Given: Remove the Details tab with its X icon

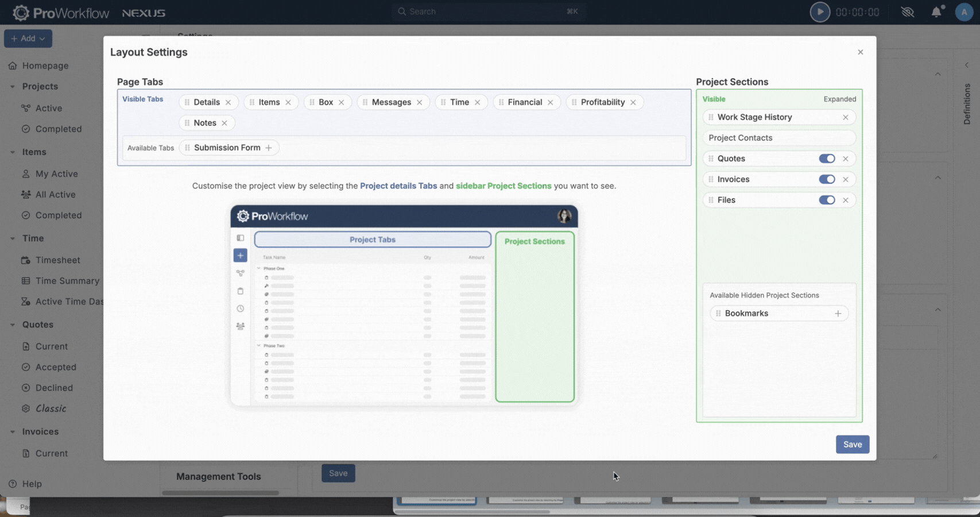Looking at the screenshot, I should pyautogui.click(x=228, y=102).
